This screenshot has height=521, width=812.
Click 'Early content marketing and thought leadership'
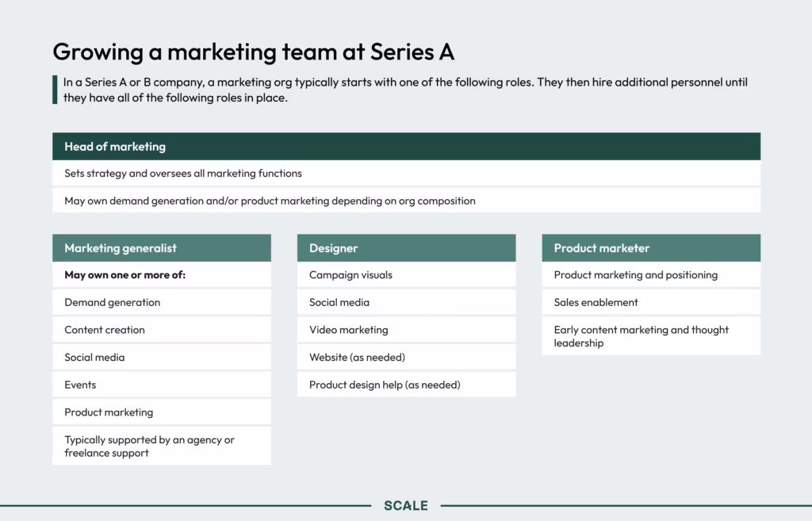click(x=651, y=336)
